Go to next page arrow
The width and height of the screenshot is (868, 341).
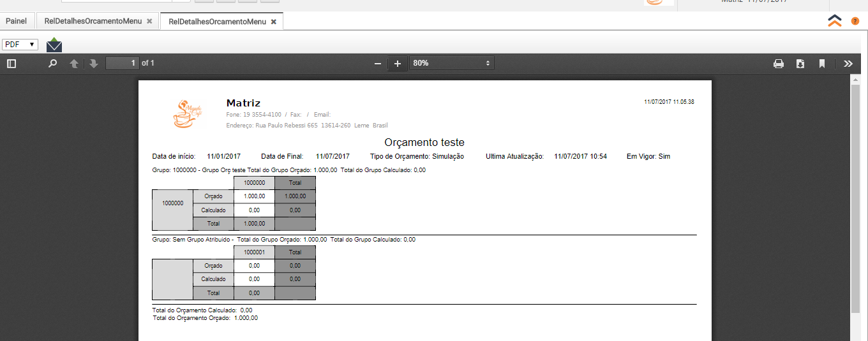94,63
